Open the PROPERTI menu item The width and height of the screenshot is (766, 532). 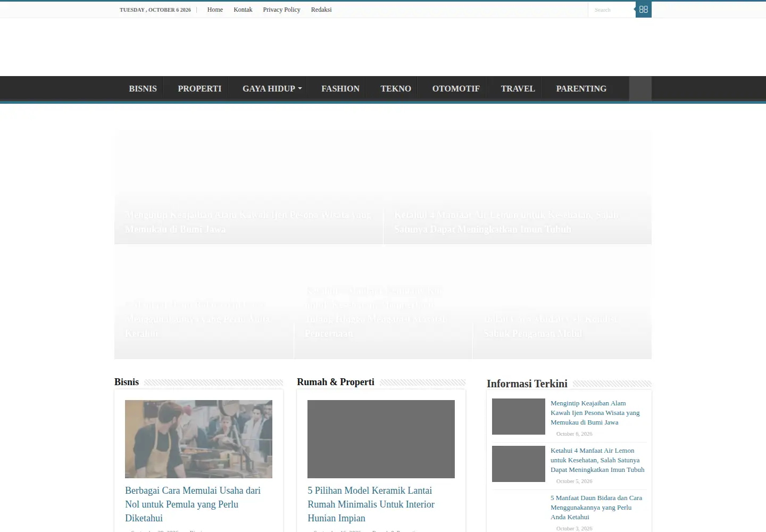pos(199,89)
